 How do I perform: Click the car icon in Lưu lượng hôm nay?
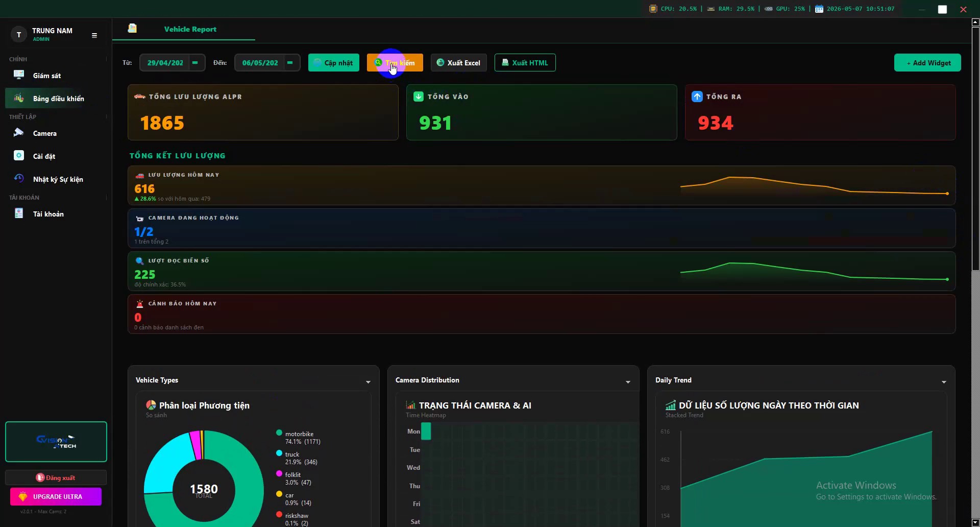(x=140, y=175)
